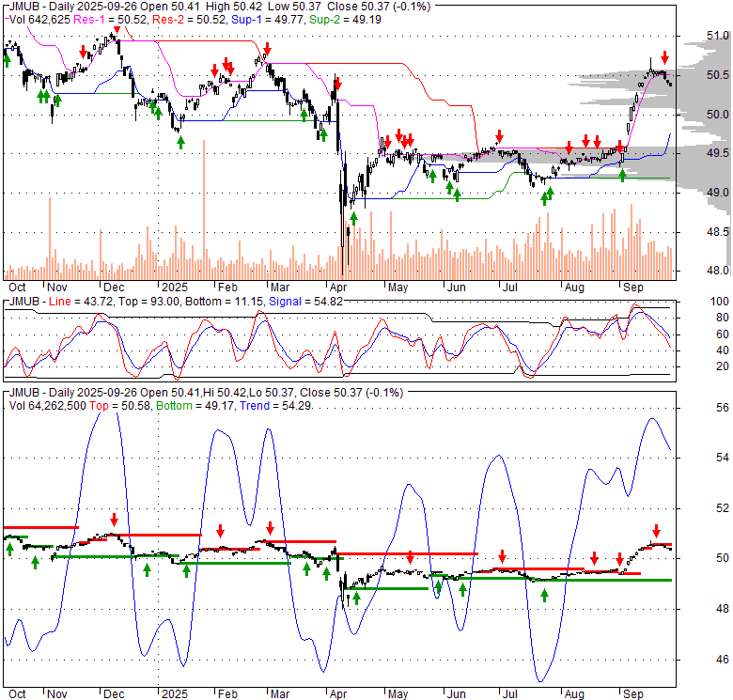Click the 'Bottom = 49.17' label in the bottom chart

(195, 406)
